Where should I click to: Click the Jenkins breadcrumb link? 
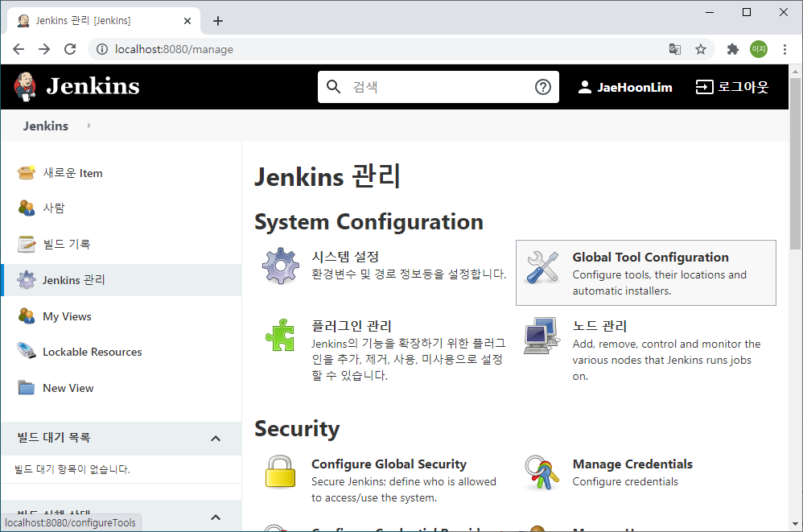click(46, 126)
